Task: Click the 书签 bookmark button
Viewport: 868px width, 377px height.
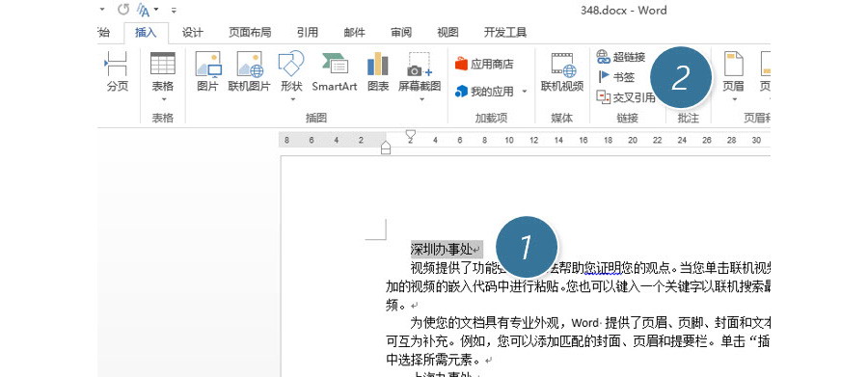Action: [616, 77]
